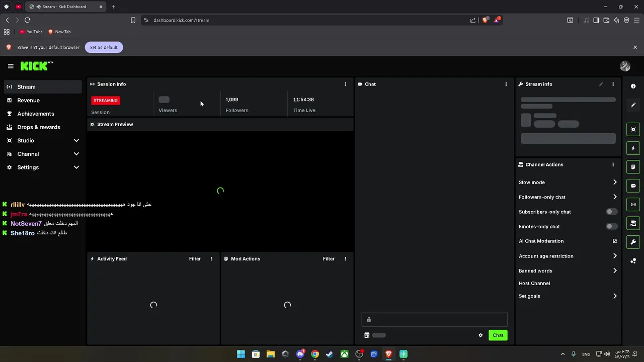Open the Kick hamburger menu
The height and width of the screenshot is (362, 644).
tap(11, 66)
